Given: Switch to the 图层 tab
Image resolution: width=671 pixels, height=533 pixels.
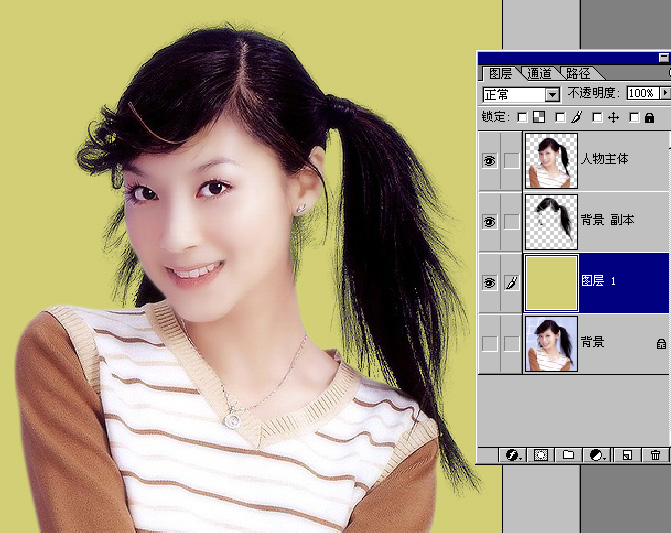Looking at the screenshot, I should point(500,74).
